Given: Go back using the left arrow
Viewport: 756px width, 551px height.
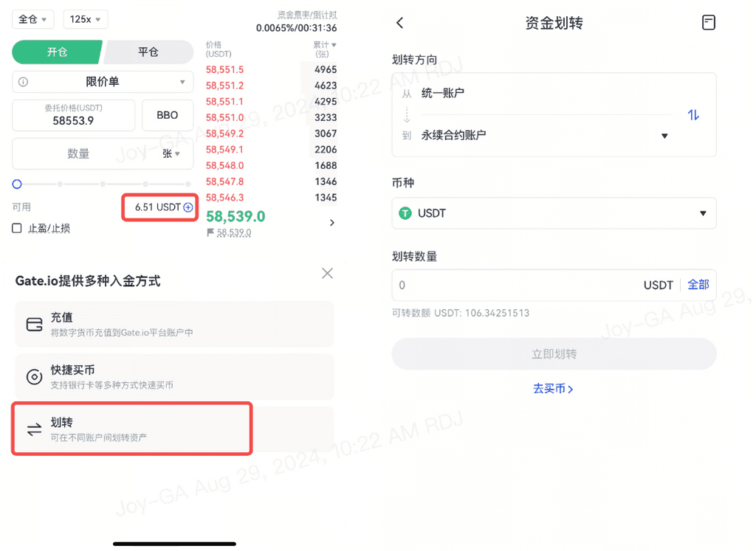Looking at the screenshot, I should tap(399, 23).
